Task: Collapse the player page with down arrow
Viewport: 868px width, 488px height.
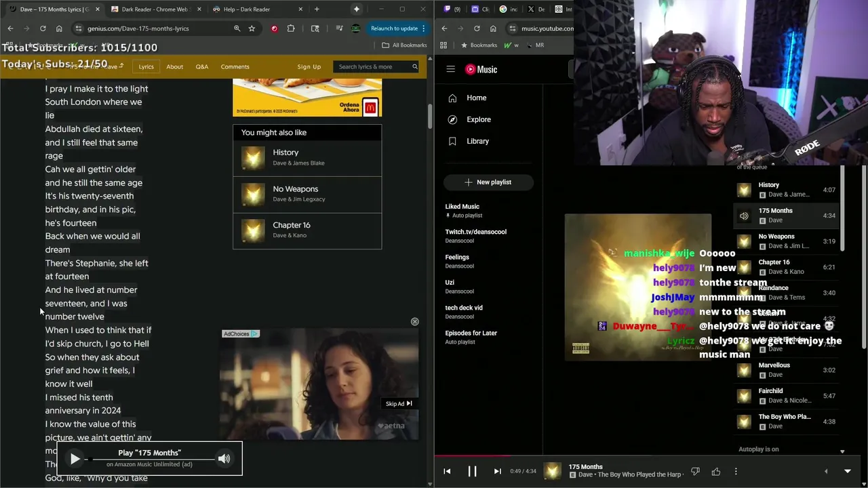Action: pyautogui.click(x=847, y=471)
